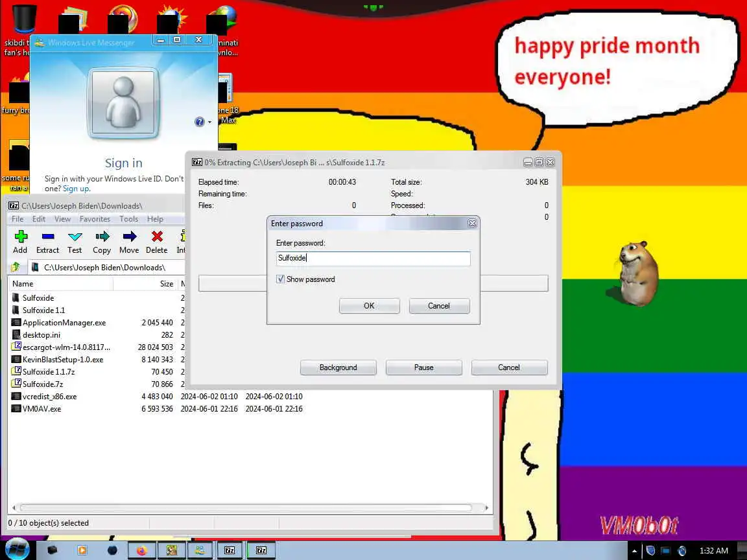
Task: Open the Favorites menu in 7-Zip
Action: (95, 219)
